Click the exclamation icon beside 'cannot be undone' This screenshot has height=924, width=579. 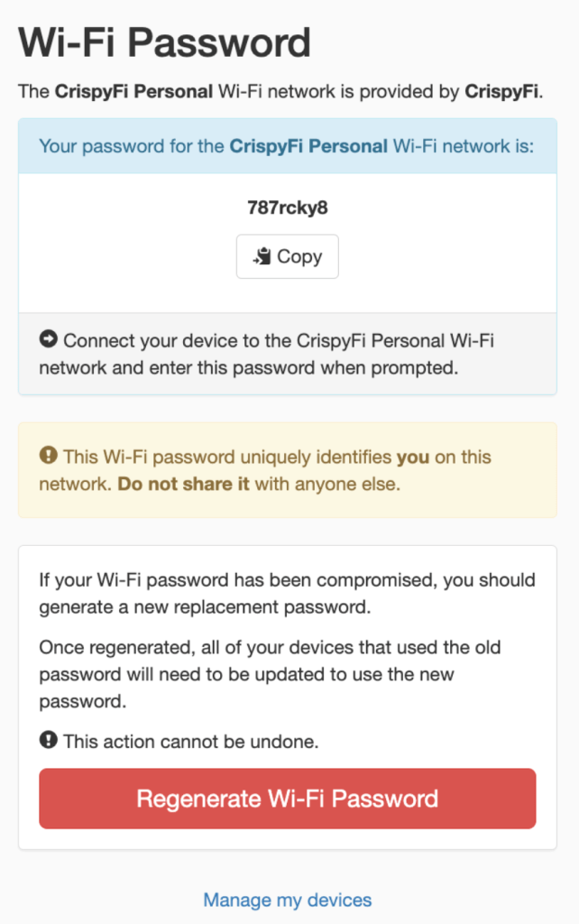pos(48,741)
